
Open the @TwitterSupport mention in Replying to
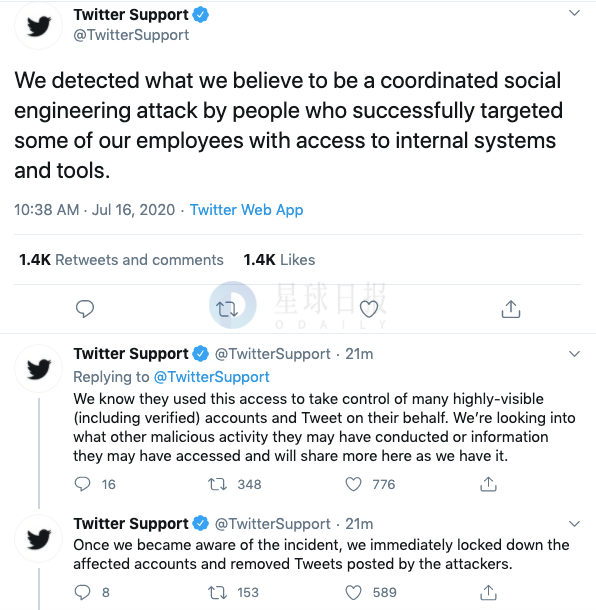(212, 377)
